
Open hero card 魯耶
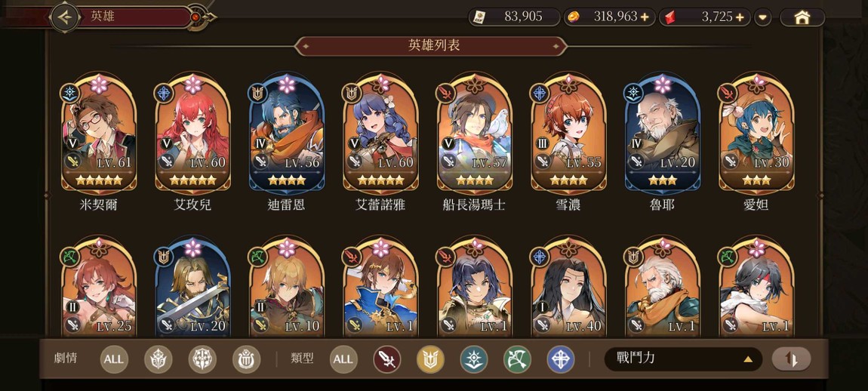(x=663, y=134)
